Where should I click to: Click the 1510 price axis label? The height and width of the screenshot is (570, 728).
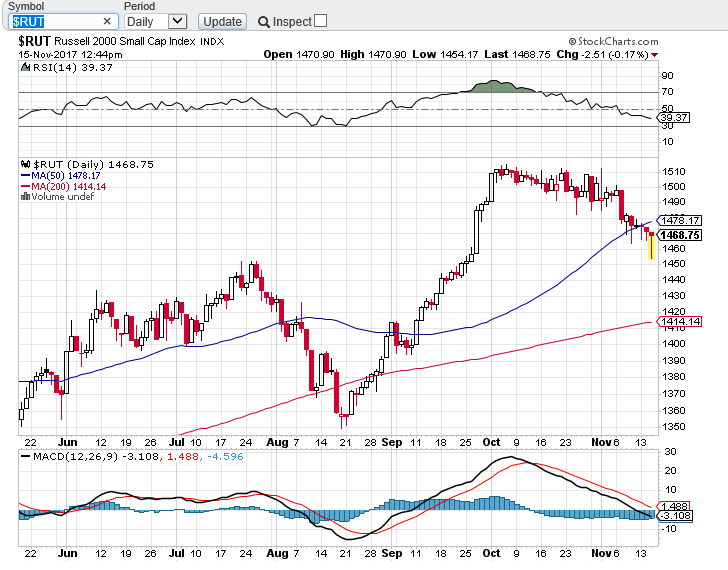tap(674, 172)
